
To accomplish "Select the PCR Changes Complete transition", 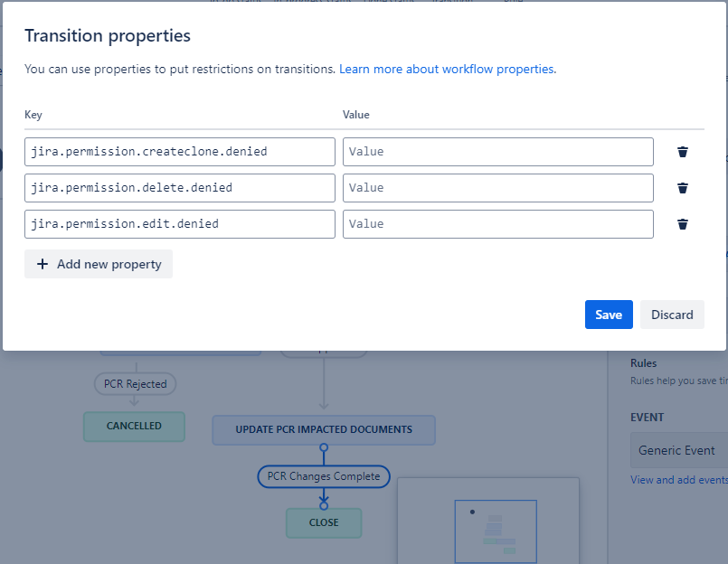I will (324, 476).
